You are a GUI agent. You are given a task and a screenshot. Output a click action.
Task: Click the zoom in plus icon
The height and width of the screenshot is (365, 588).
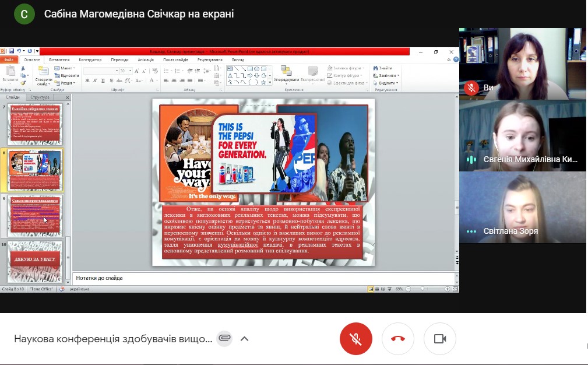(x=447, y=289)
